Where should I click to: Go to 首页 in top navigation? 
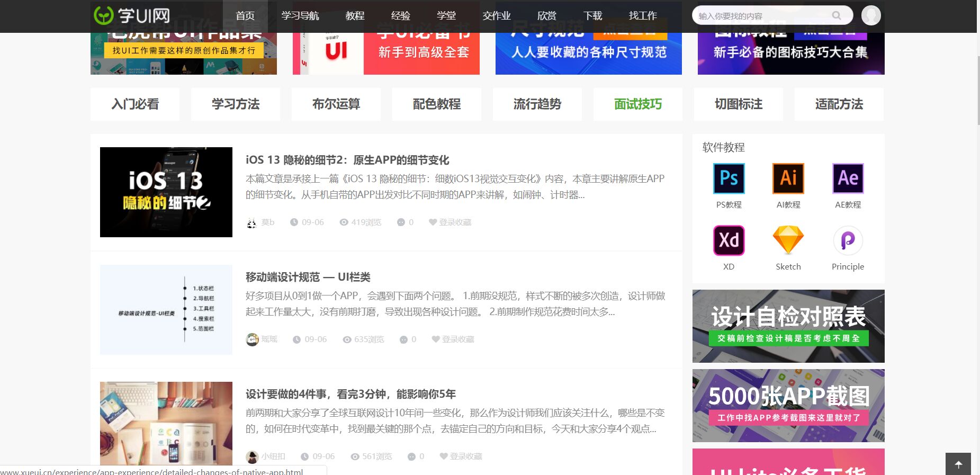(245, 16)
